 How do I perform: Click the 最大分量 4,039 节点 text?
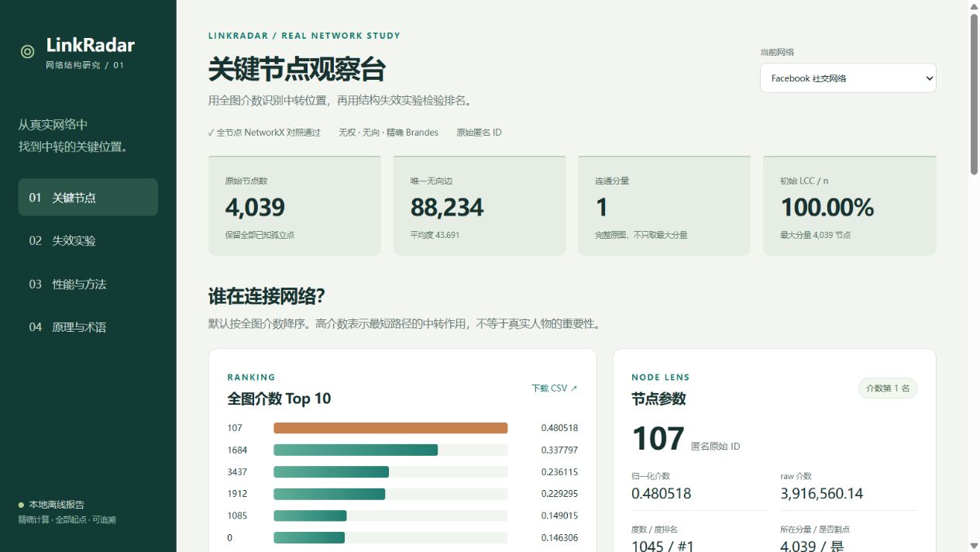816,235
